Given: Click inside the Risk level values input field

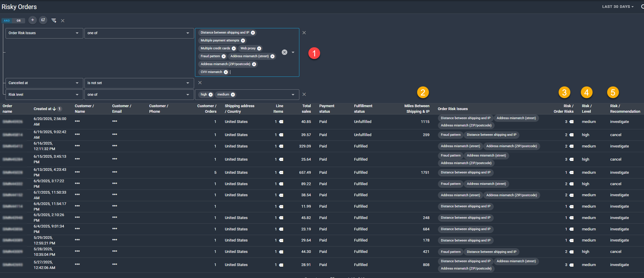Looking at the screenshot, I should click(263, 95).
